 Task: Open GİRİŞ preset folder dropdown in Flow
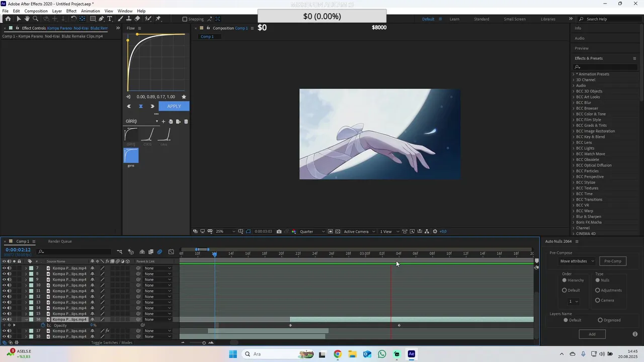pos(142,121)
